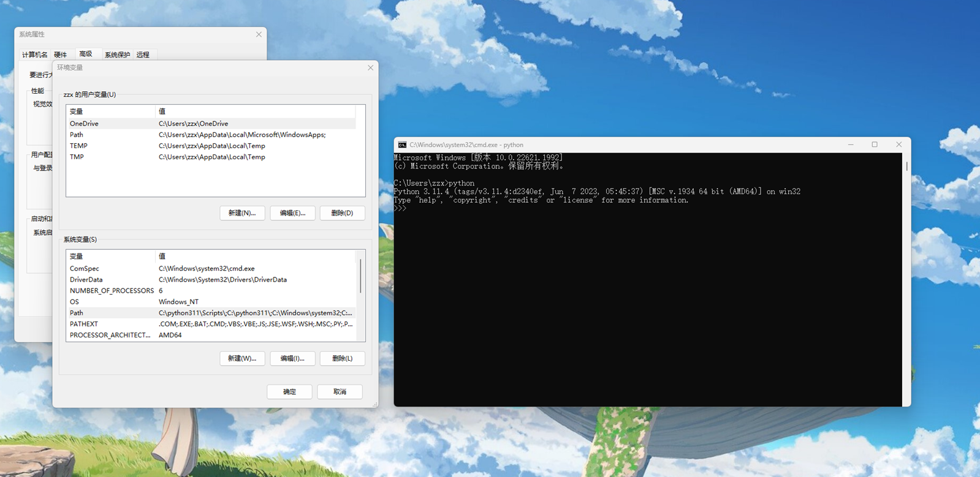The image size is (980, 477).
Task: Click the cmd.exe icon in the terminal title bar
Action: [402, 145]
